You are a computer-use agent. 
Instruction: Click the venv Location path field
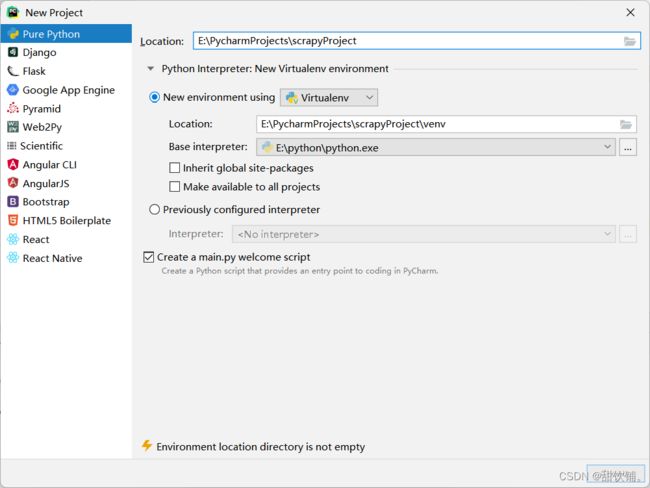tap(446, 124)
